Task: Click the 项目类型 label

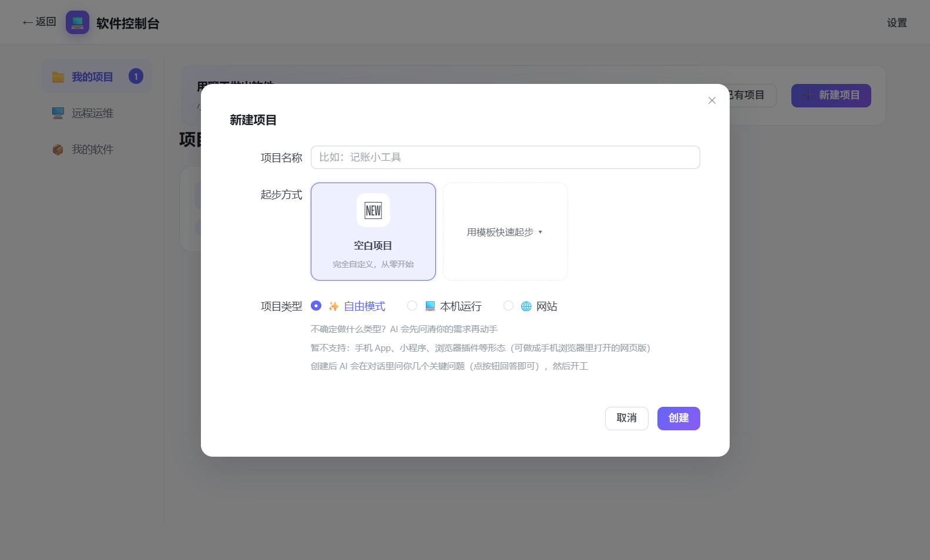Action: pyautogui.click(x=281, y=306)
